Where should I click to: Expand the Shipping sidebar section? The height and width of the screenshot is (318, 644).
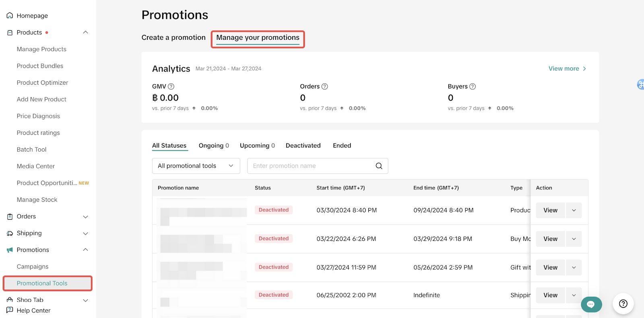coord(85,234)
